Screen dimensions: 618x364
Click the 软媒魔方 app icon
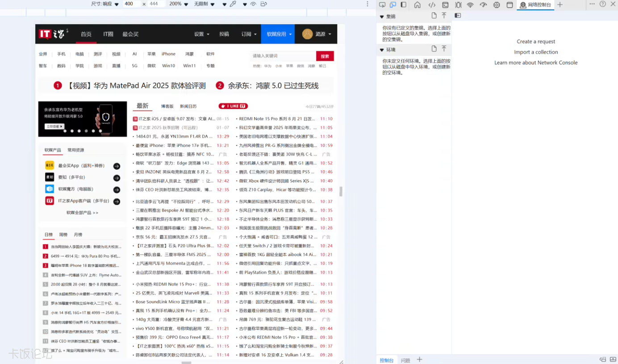pyautogui.click(x=50, y=189)
